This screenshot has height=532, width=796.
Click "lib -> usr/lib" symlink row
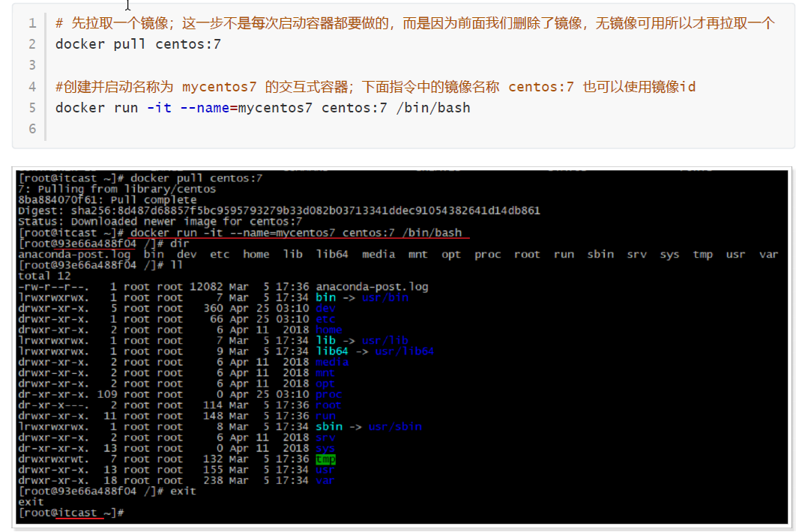click(x=213, y=341)
